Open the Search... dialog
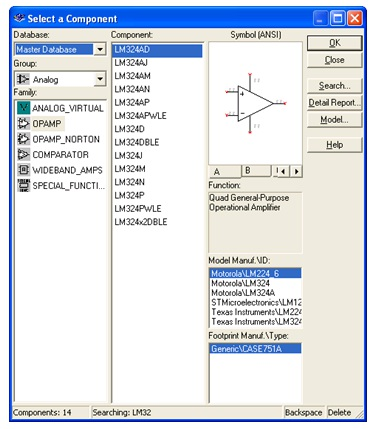The height and width of the screenshot is (429, 373). pos(334,86)
